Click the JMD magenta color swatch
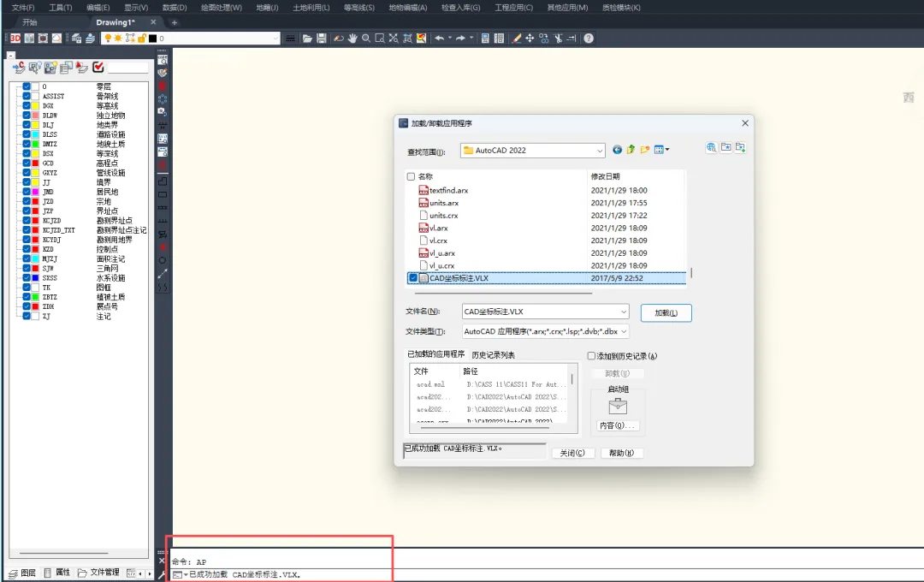The image size is (924, 582). pos(35,192)
